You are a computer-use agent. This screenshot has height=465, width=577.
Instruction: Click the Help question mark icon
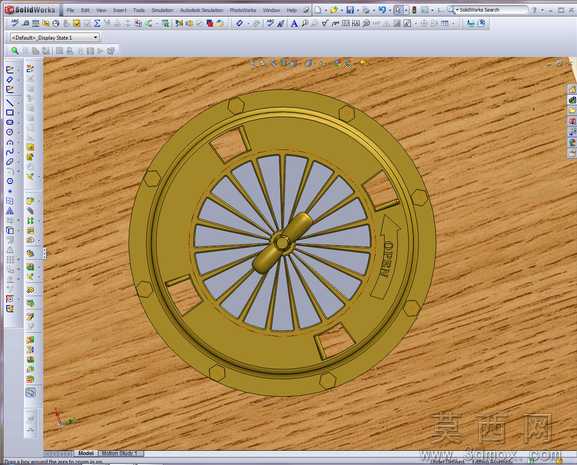point(535,10)
